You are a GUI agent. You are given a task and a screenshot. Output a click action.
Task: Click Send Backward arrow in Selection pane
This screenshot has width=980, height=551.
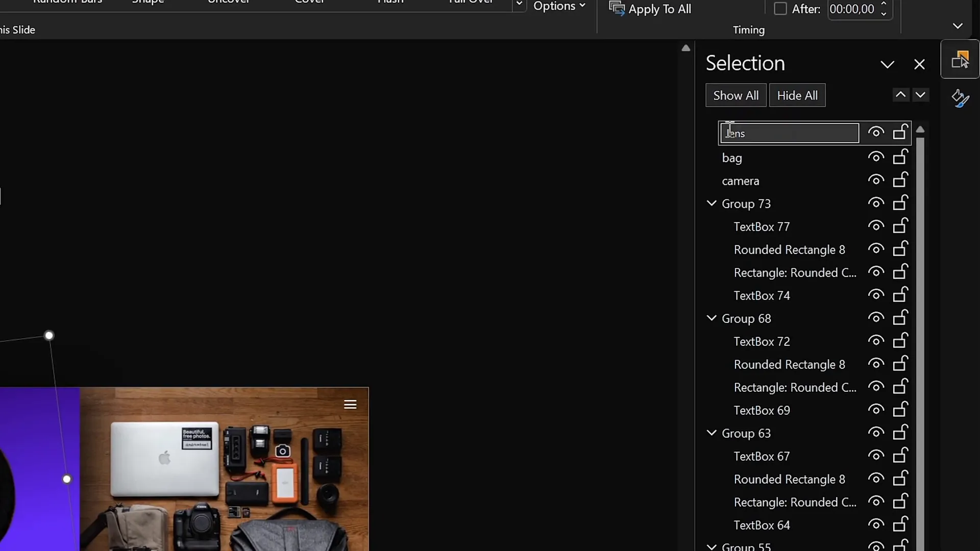point(920,95)
